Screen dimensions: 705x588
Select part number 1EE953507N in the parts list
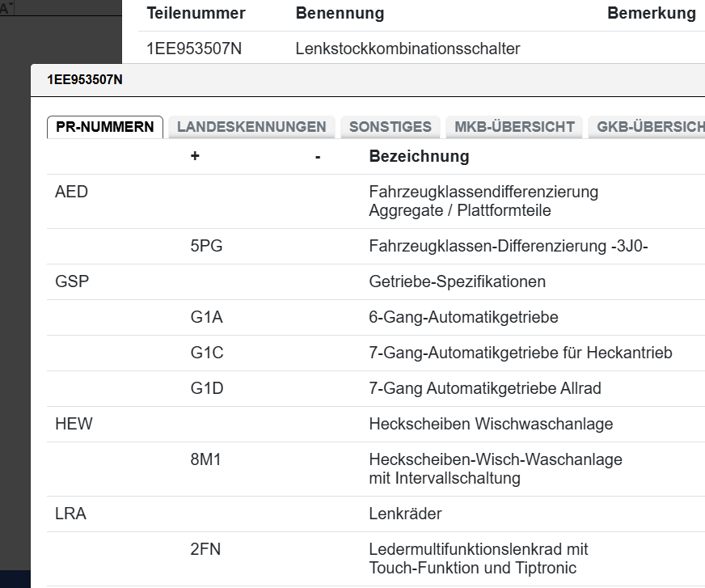[x=194, y=49]
